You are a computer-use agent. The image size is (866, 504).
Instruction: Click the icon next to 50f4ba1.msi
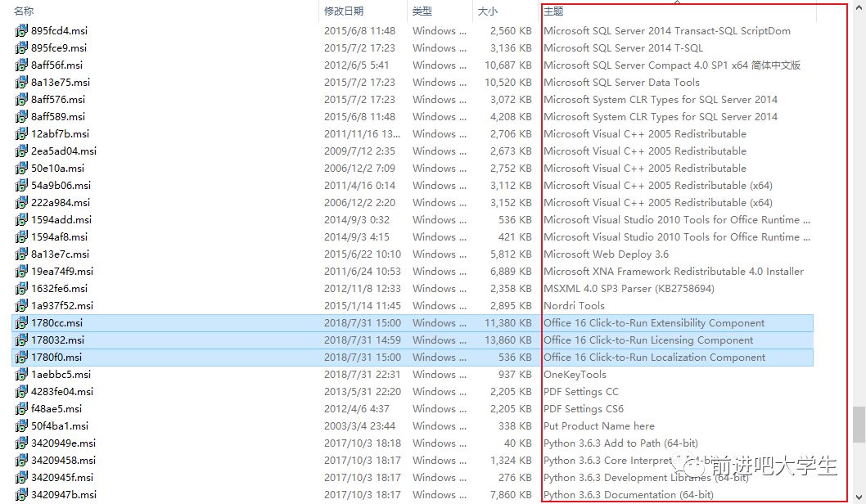[21, 425]
